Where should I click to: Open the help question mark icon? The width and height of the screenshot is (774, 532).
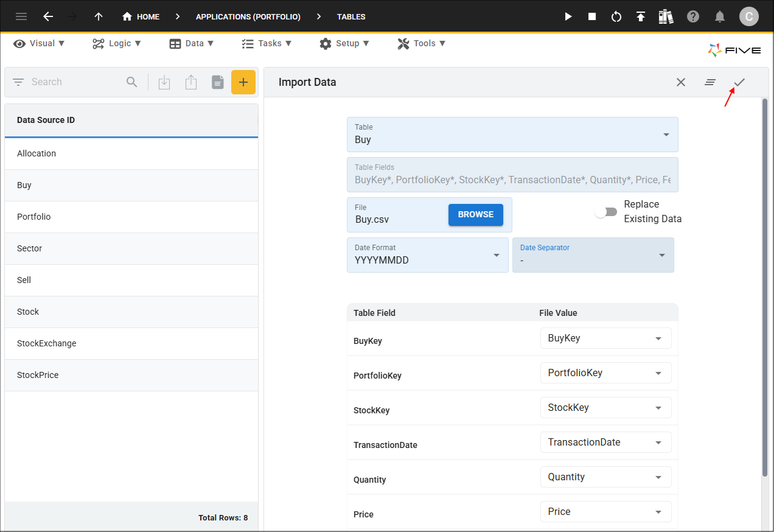[x=693, y=16]
